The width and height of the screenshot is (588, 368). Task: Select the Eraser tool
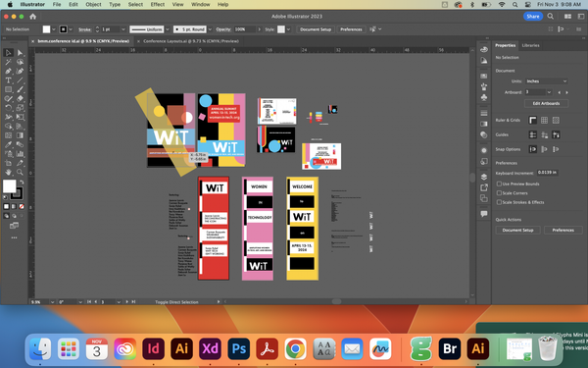[x=20, y=98]
